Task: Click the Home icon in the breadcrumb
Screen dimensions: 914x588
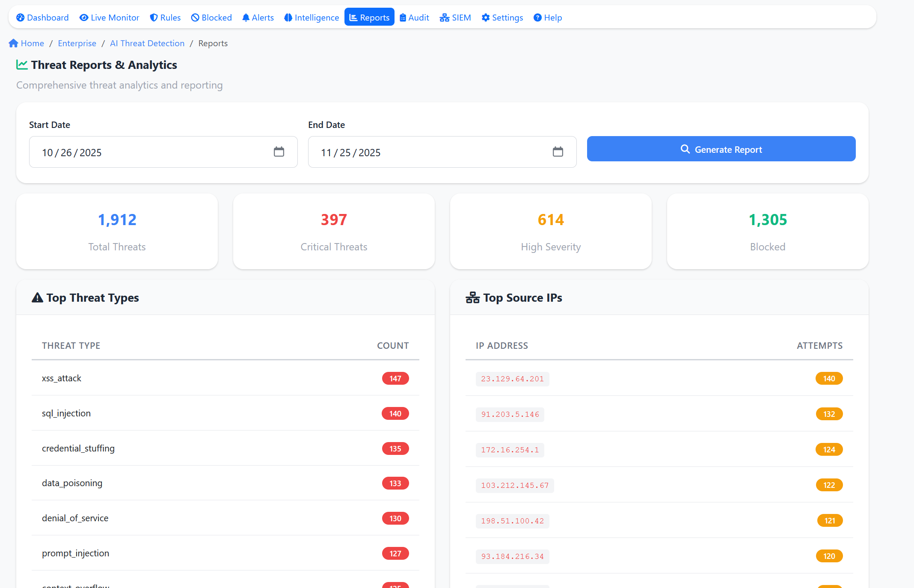Action: coord(13,43)
